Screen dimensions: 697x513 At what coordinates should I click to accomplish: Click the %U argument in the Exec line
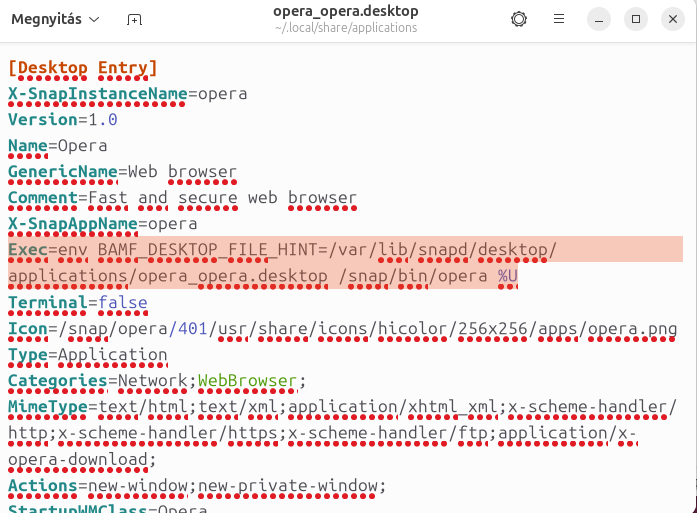coord(508,277)
